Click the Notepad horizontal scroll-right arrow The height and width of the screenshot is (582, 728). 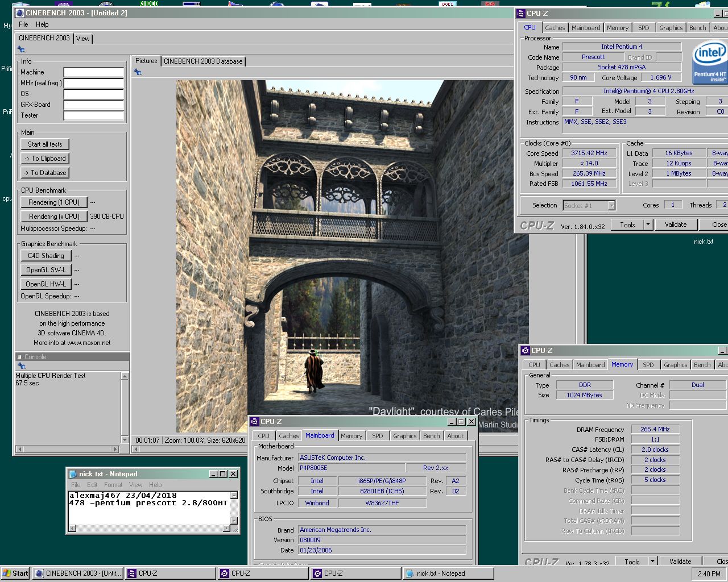[x=225, y=528]
